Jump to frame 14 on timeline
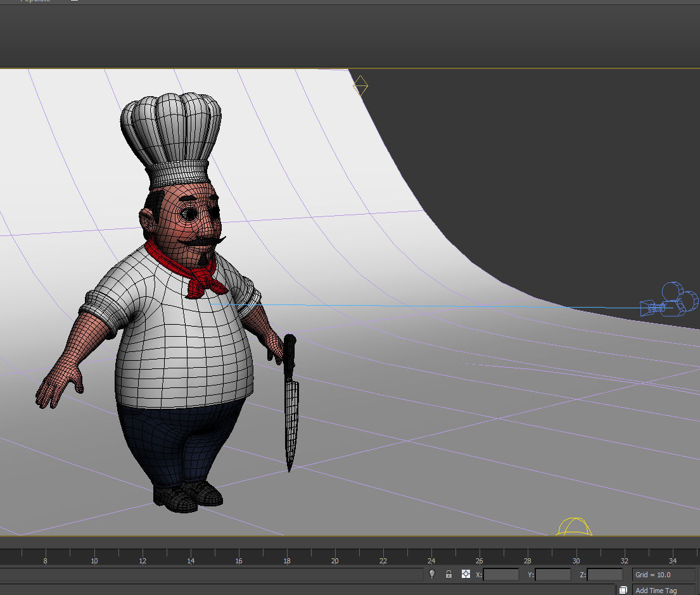 191,561
